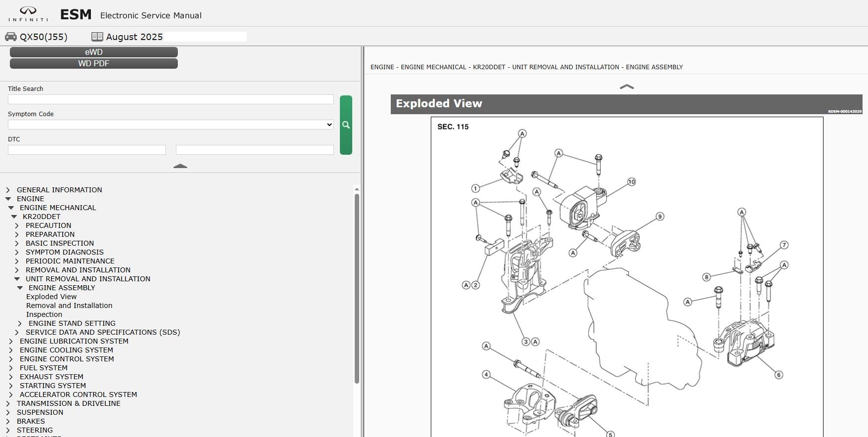
Task: Open EXHAUST SYSTEM section
Action: coord(51,377)
